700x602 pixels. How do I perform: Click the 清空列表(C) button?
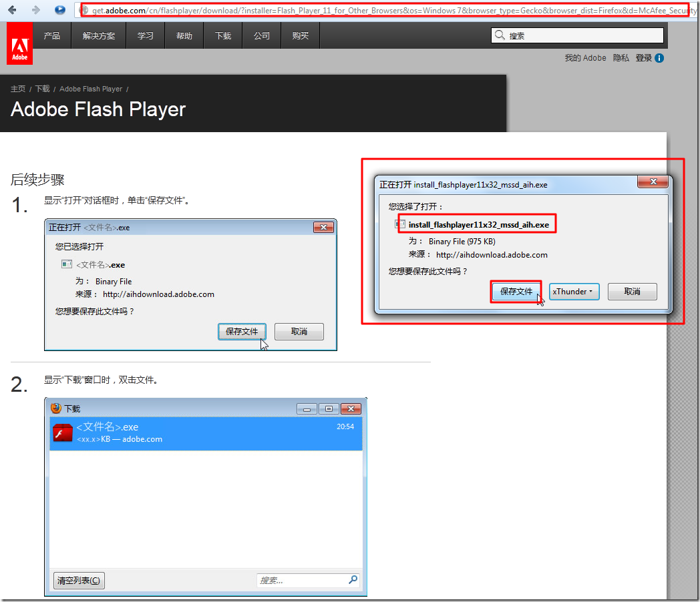coord(79,580)
